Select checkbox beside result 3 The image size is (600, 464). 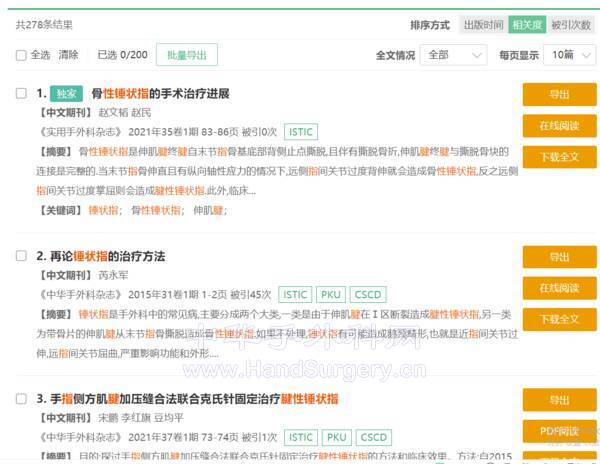tap(21, 399)
